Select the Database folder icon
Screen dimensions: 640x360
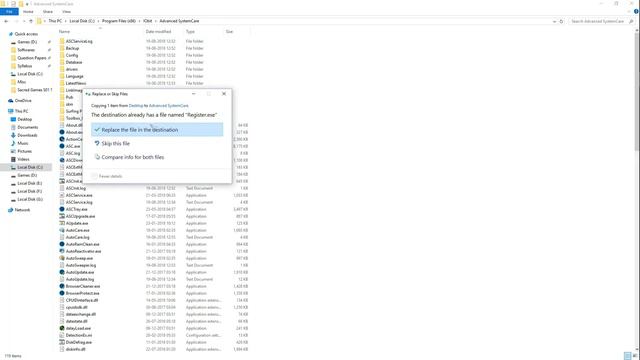point(62,62)
